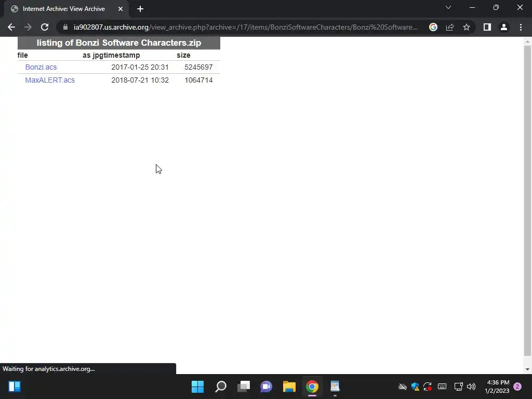Open the touch keyboard tray icon
532x399 pixels.
[442, 387]
